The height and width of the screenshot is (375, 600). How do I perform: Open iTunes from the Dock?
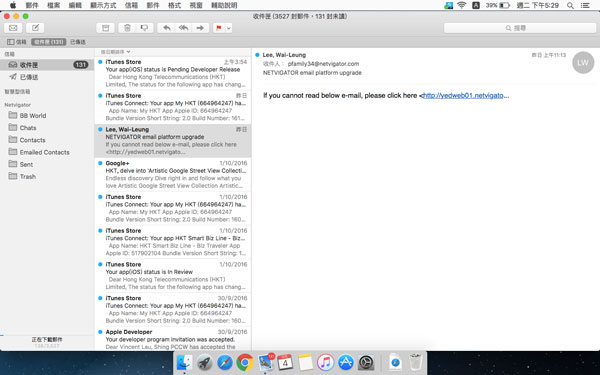pos(325,362)
